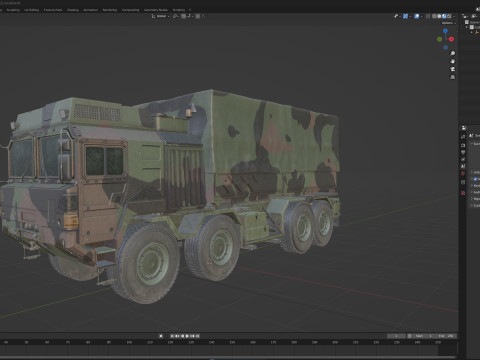Jump to the start frame in timeline
The image size is (480, 360).
point(172,336)
